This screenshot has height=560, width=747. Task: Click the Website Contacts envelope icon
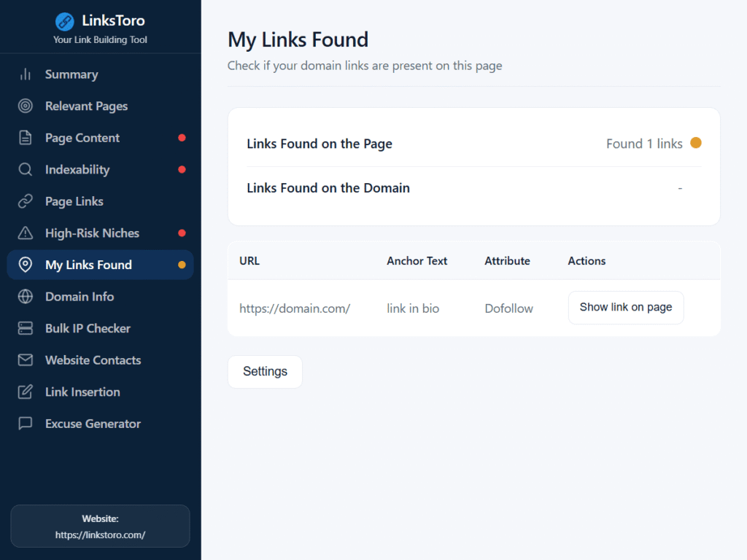pos(26,360)
